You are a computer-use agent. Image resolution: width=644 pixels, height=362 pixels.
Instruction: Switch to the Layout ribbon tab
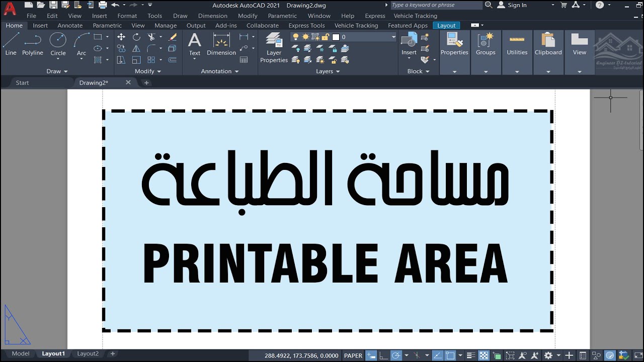coord(446,25)
